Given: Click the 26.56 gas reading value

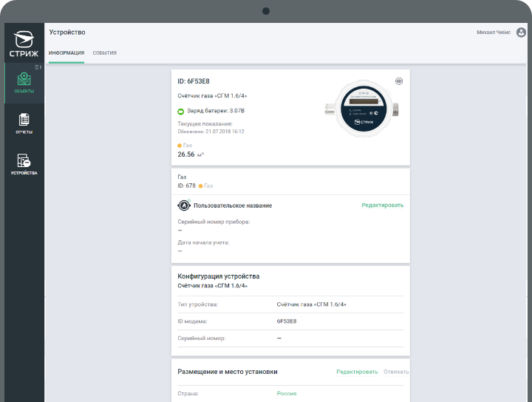Looking at the screenshot, I should pos(186,154).
